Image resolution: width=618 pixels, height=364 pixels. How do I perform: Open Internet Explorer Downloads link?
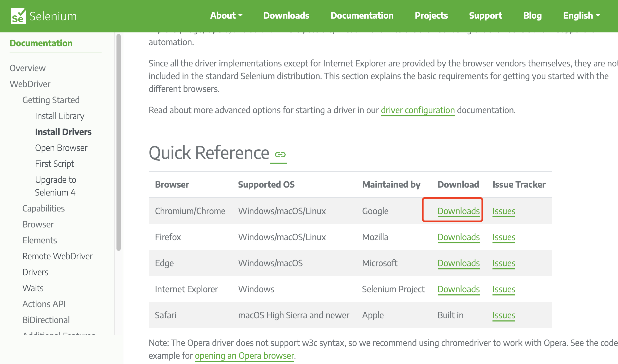point(458,289)
